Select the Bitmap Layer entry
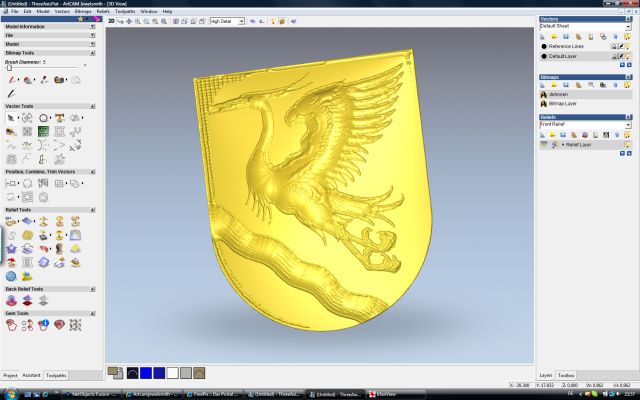 tap(562, 103)
